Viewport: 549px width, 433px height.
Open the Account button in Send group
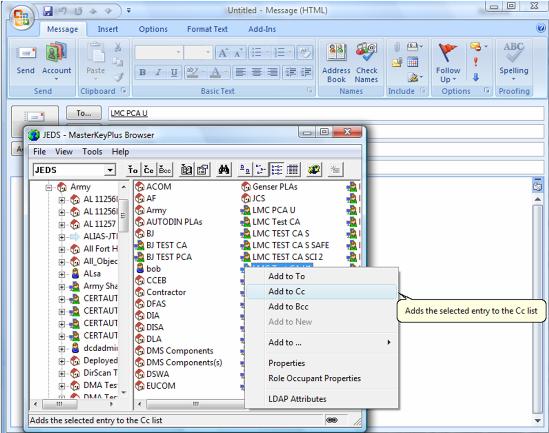56,61
